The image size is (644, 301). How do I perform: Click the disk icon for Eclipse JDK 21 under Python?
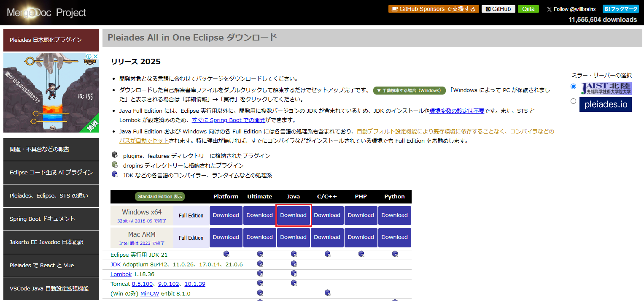(395, 254)
